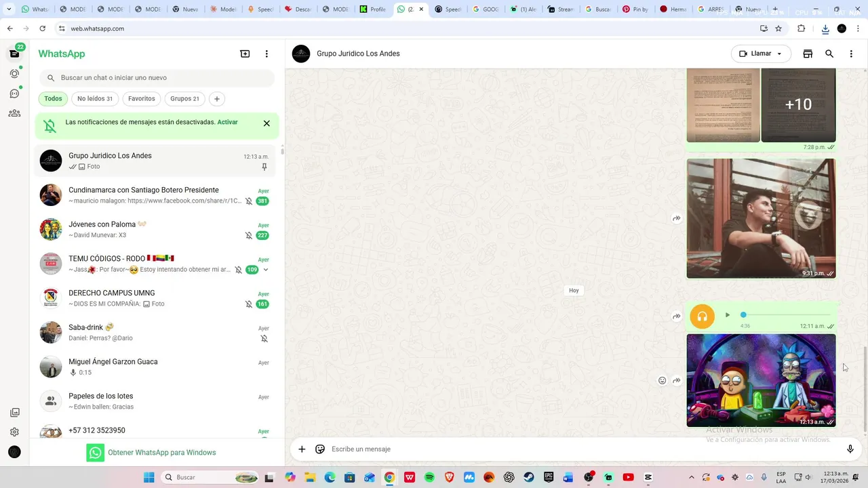The height and width of the screenshot is (488, 868).
Task: Click the Escribe un mensaje field
Action: tap(583, 449)
